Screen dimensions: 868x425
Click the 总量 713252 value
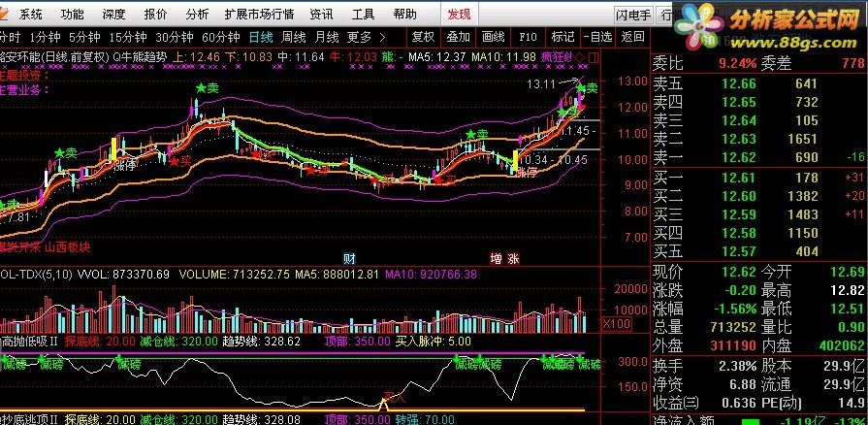pos(731,327)
